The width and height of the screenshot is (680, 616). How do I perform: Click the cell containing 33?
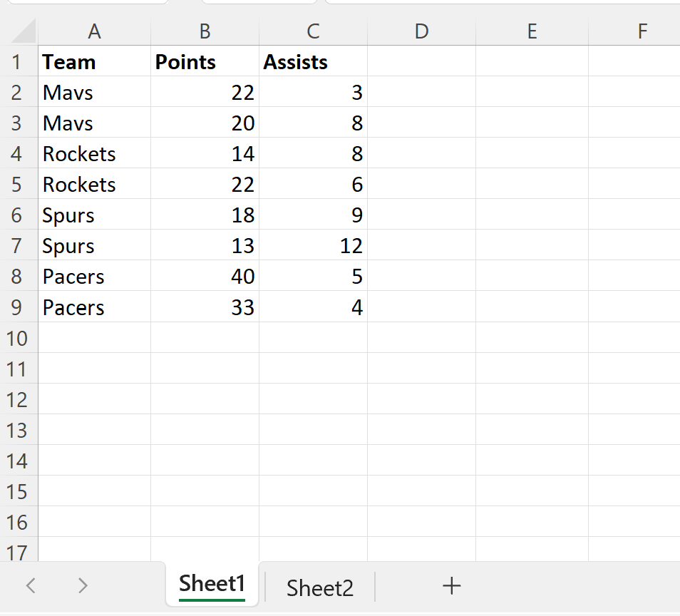pyautogui.click(x=205, y=307)
